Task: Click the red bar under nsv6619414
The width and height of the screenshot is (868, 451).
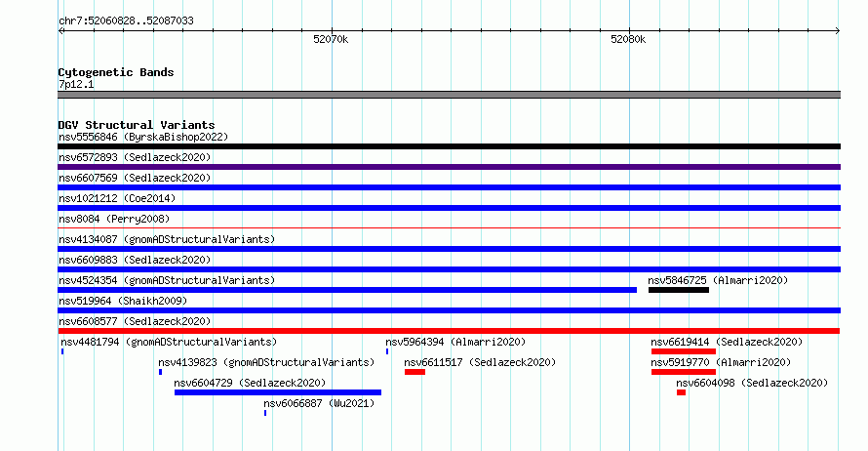Action: pos(684,351)
